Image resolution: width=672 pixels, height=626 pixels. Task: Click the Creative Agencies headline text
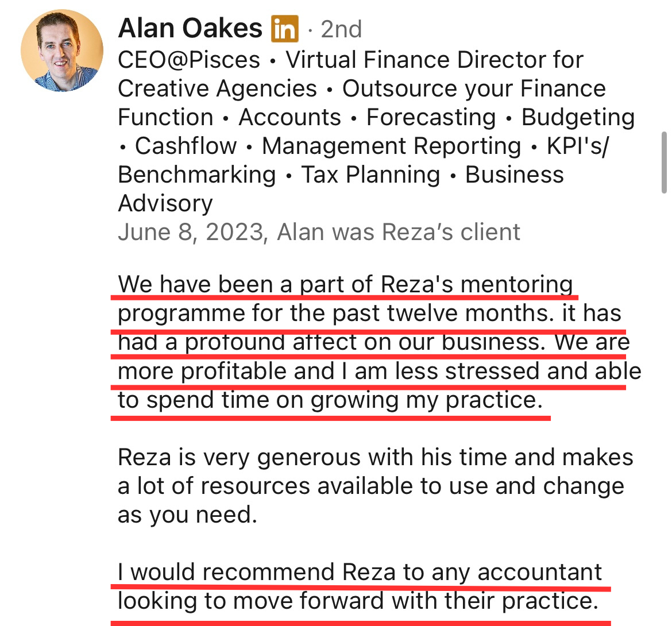[x=217, y=88]
